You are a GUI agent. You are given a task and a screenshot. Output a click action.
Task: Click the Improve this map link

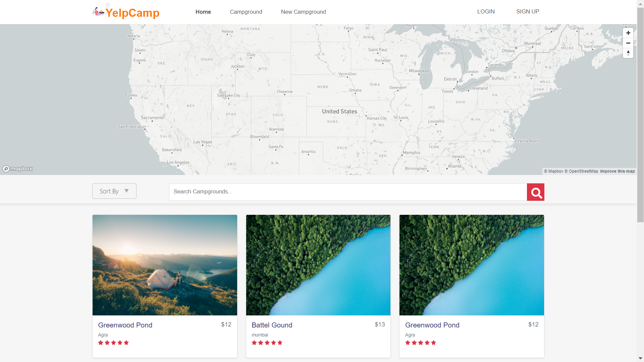pyautogui.click(x=617, y=171)
